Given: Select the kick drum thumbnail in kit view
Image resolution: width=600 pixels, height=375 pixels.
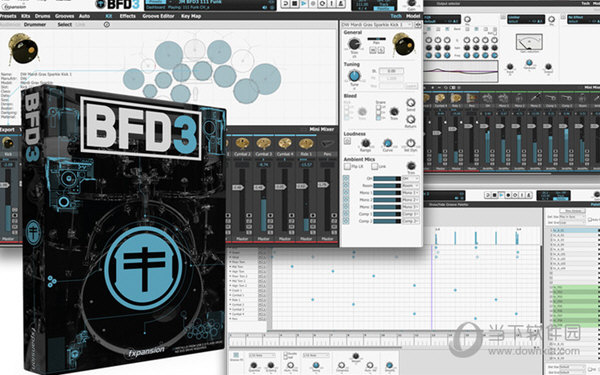Looking at the screenshot, I should pos(23,49).
